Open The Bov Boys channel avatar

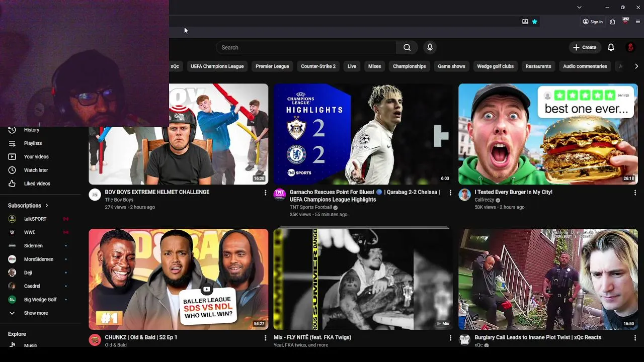[95, 195]
